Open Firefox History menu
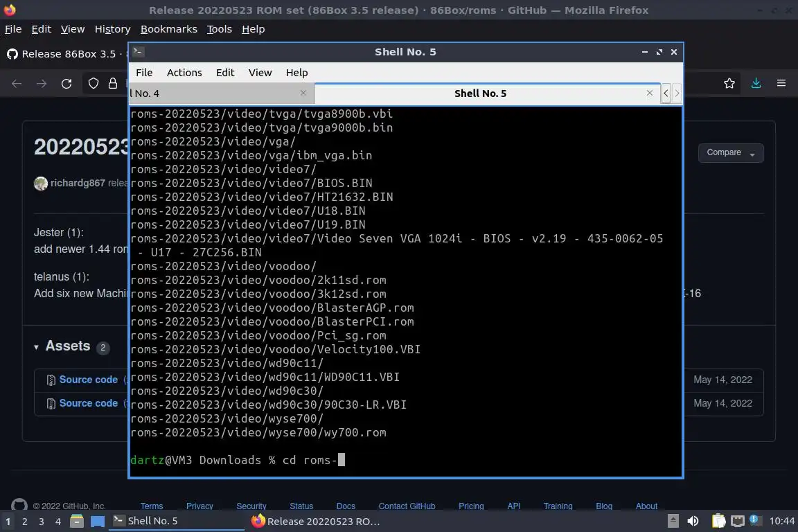The image size is (798, 532). click(x=112, y=29)
